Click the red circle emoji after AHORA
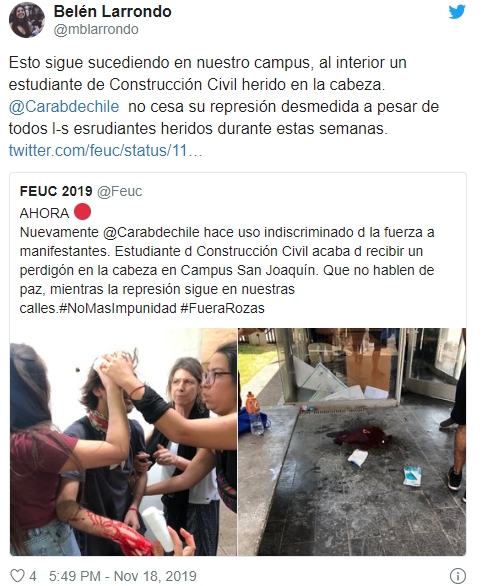484x586 pixels. [82, 212]
